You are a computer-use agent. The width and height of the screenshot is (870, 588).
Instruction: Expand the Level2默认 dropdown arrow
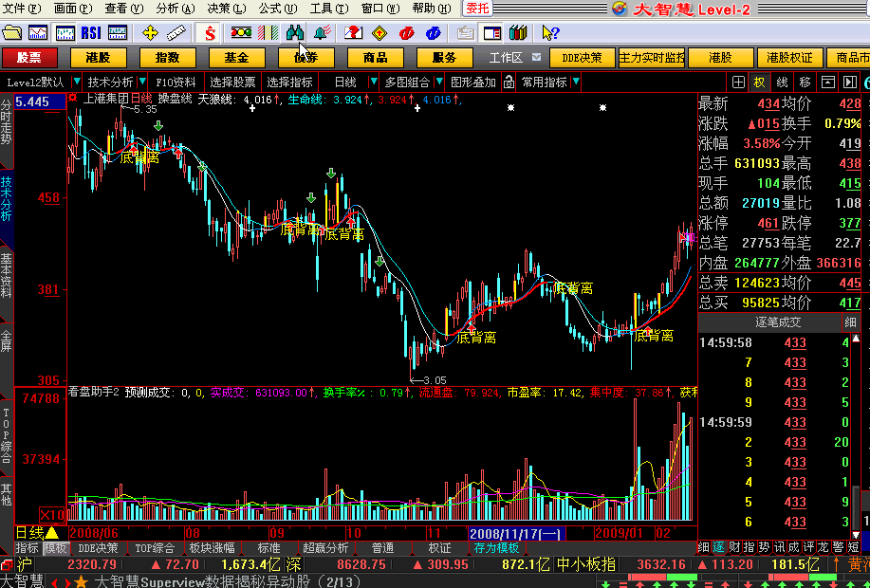(77, 83)
